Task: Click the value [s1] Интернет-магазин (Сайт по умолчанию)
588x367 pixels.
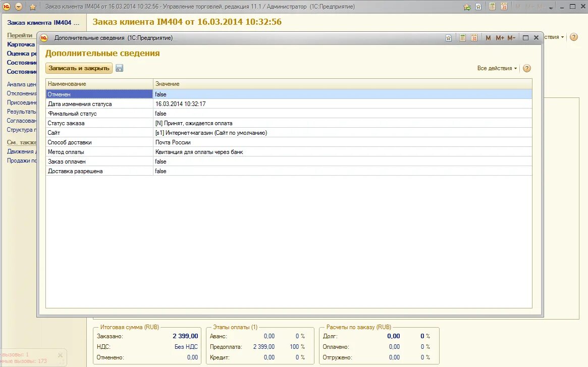Action: (211, 133)
